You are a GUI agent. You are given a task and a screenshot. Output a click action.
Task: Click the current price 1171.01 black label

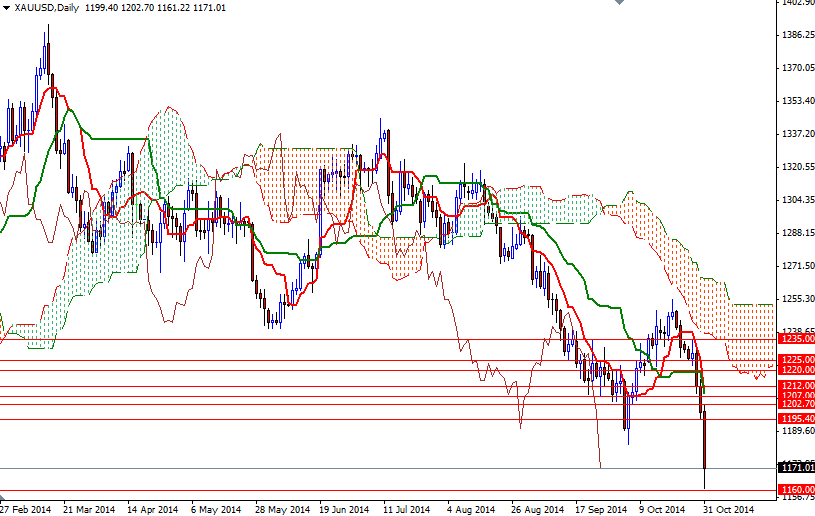(x=796, y=468)
